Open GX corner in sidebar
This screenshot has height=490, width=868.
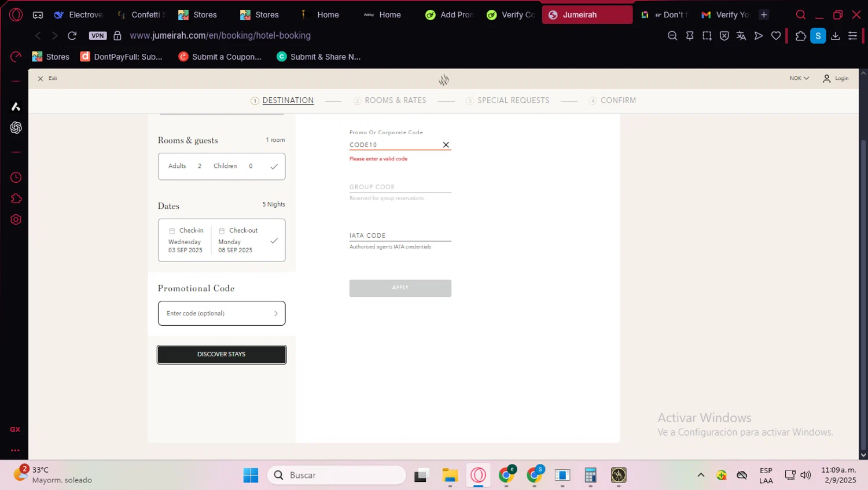[x=15, y=429]
